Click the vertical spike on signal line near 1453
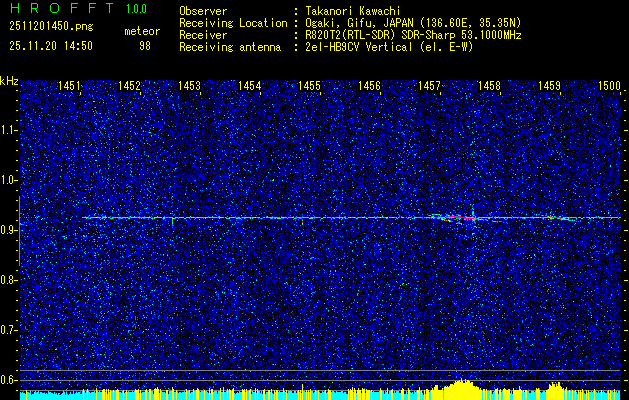Viewport: 629px width, 400px height. tap(172, 221)
